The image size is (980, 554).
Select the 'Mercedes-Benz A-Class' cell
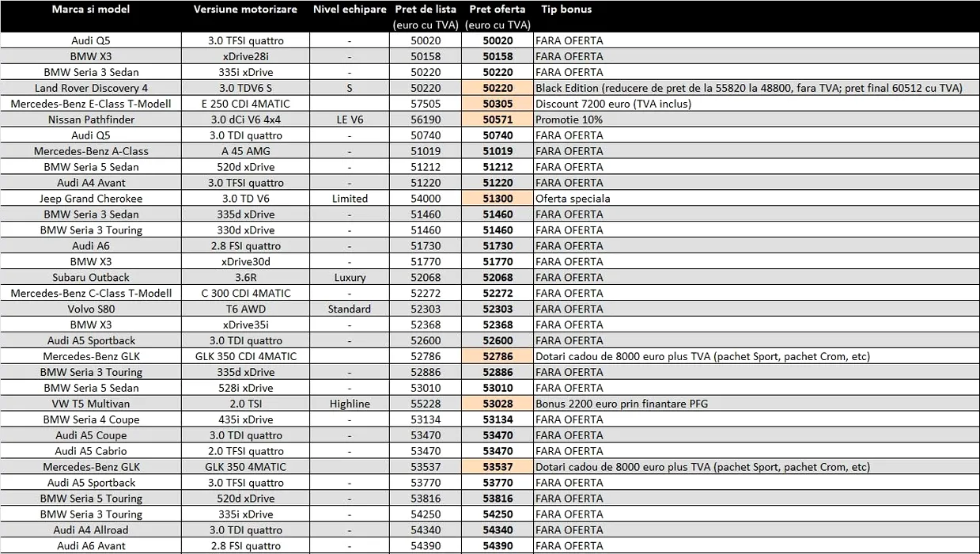[91, 151]
